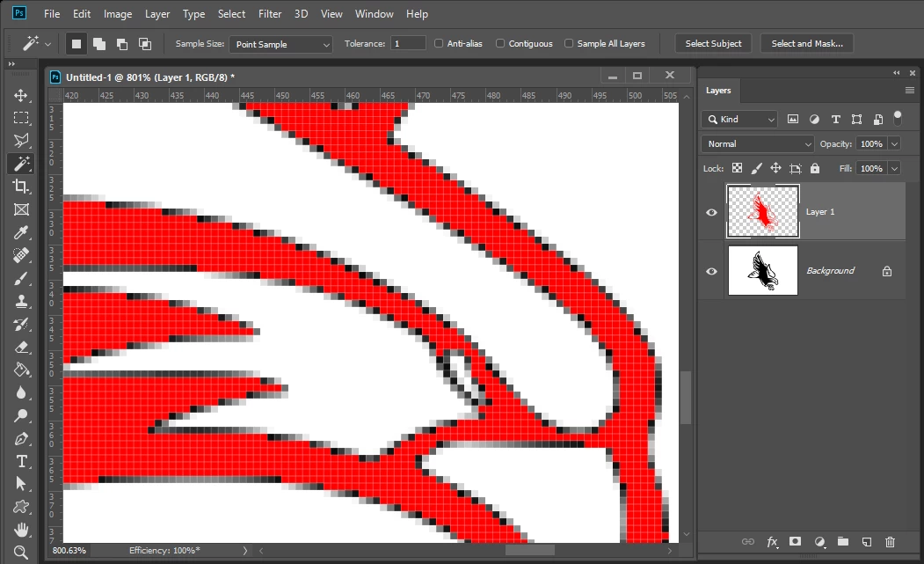
Task: Click Add to selection mode icon
Action: click(x=99, y=44)
